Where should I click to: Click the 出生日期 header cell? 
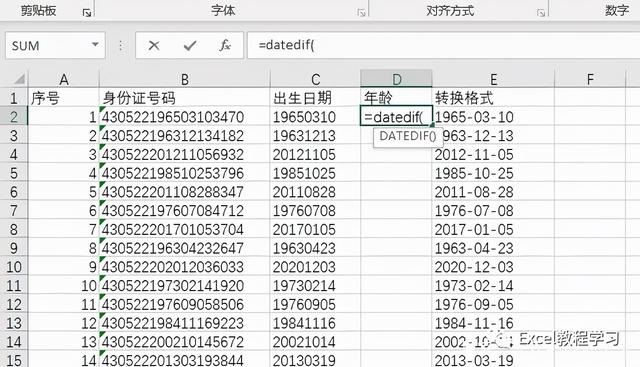[x=315, y=98]
